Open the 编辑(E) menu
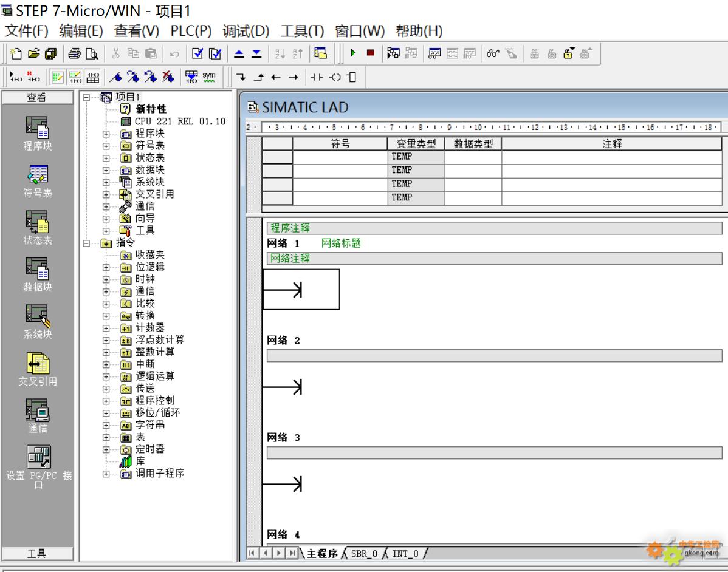 (81, 31)
